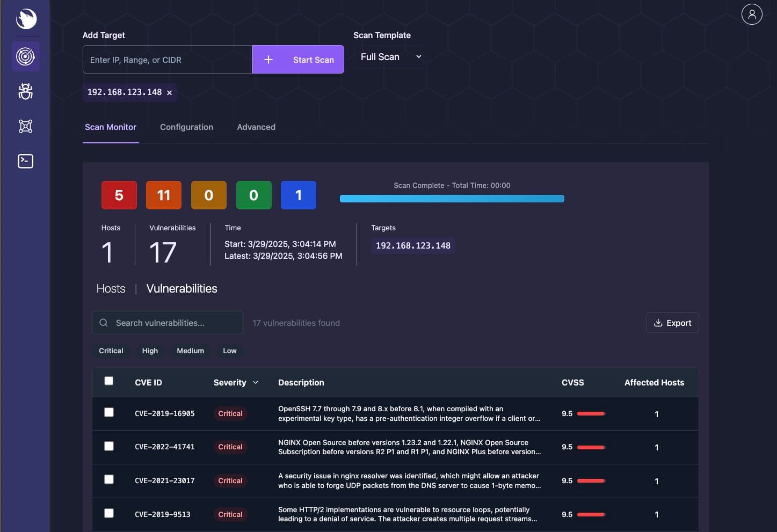The image size is (777, 532).
Task: Open the bug vulnerabilities section in sidebar
Action: (x=25, y=91)
